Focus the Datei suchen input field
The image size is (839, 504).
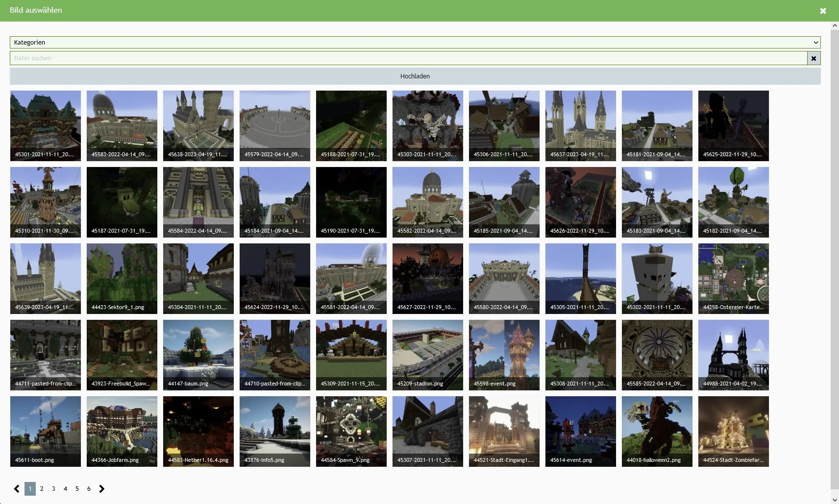click(409, 58)
